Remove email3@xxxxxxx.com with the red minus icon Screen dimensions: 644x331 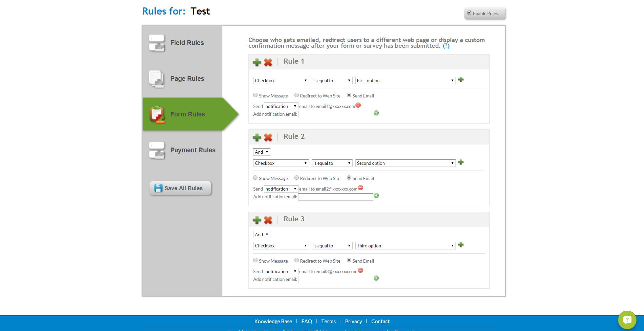[x=361, y=270]
